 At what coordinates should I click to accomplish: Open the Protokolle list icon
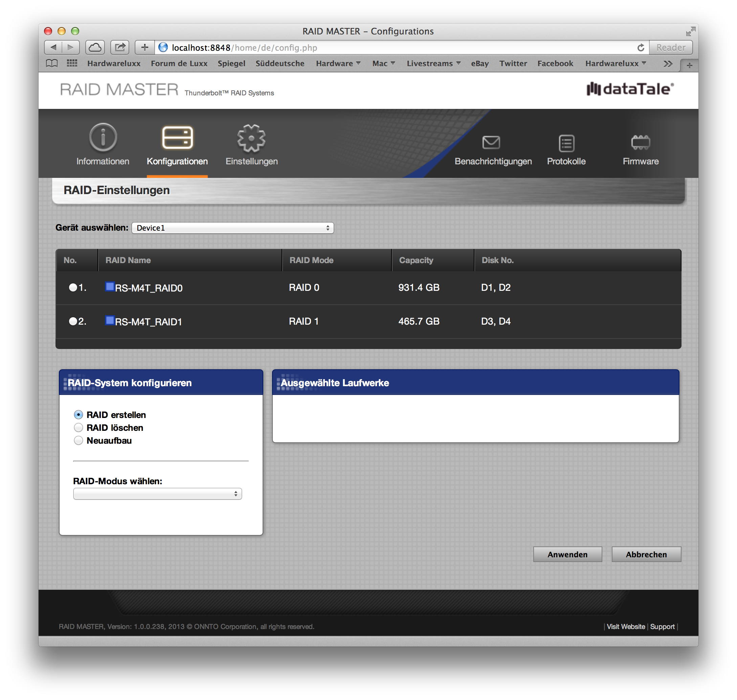566,143
